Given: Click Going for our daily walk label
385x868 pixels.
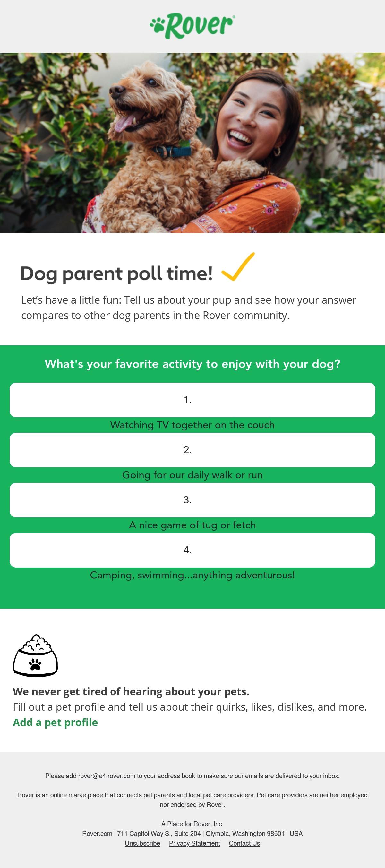Looking at the screenshot, I should [x=192, y=475].
